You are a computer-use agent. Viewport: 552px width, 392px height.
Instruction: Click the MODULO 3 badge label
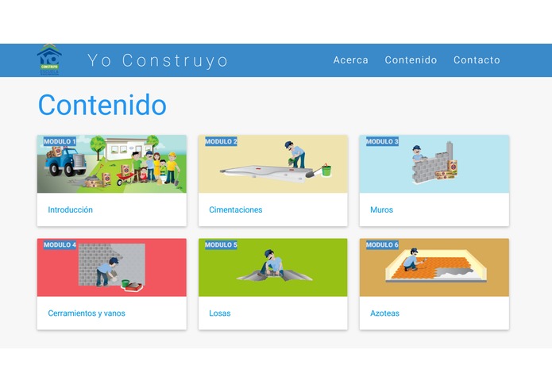pyautogui.click(x=382, y=141)
